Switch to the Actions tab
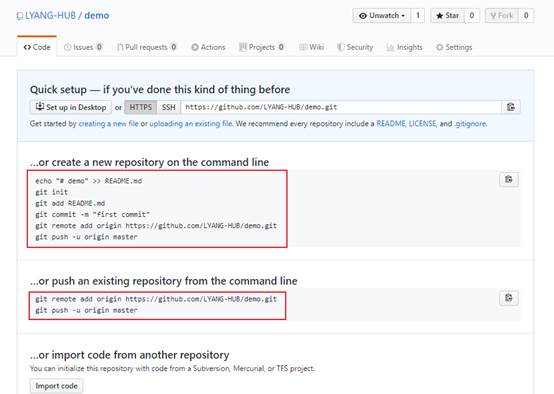554x394 pixels. tap(208, 47)
